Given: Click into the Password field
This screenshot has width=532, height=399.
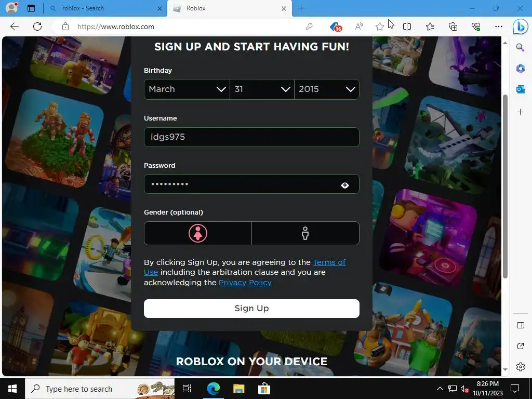Looking at the screenshot, I should (251, 184).
